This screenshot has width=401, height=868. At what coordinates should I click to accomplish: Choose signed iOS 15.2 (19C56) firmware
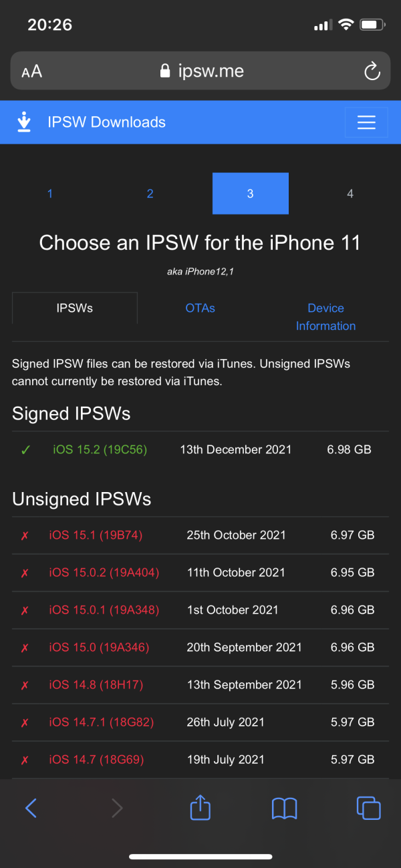coord(100,449)
